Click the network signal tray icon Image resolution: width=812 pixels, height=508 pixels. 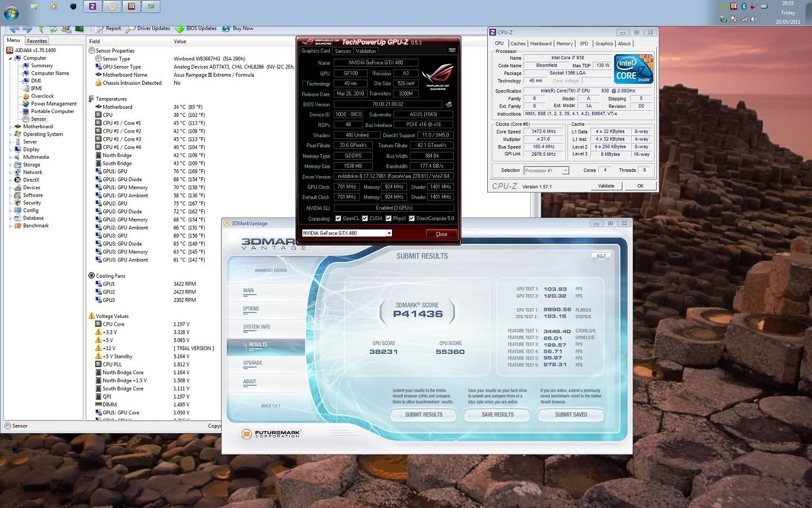click(x=744, y=19)
